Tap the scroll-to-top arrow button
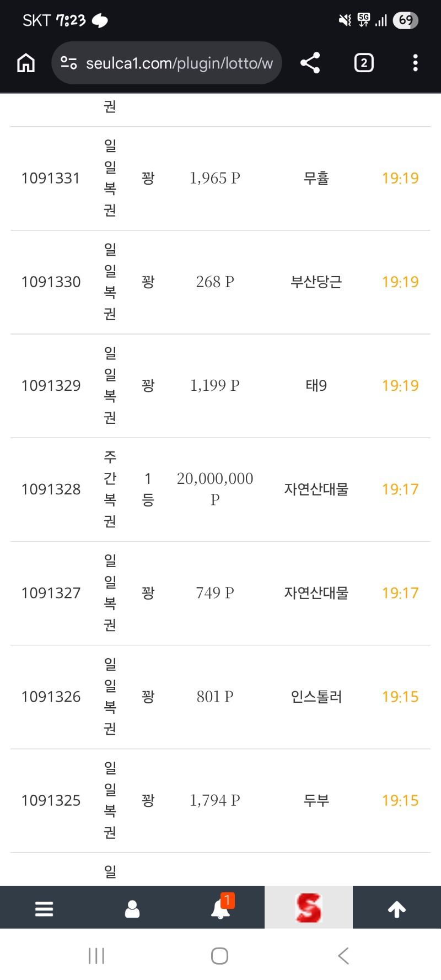Image resolution: width=441 pixels, height=980 pixels. click(397, 908)
